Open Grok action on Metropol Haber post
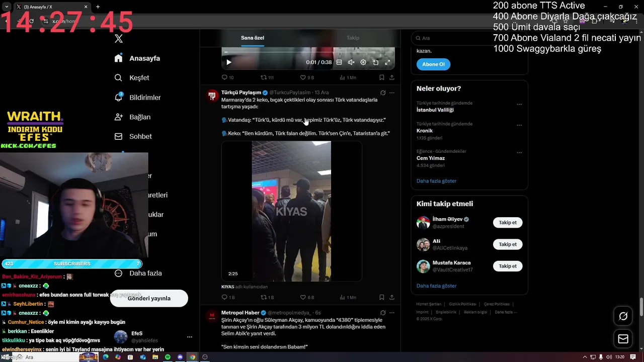 [383, 313]
